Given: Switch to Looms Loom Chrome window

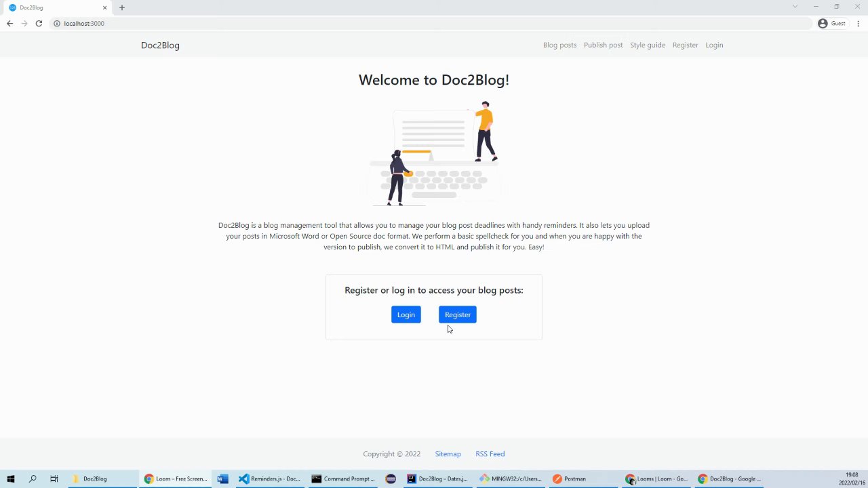Looking at the screenshot, I should (656, 479).
